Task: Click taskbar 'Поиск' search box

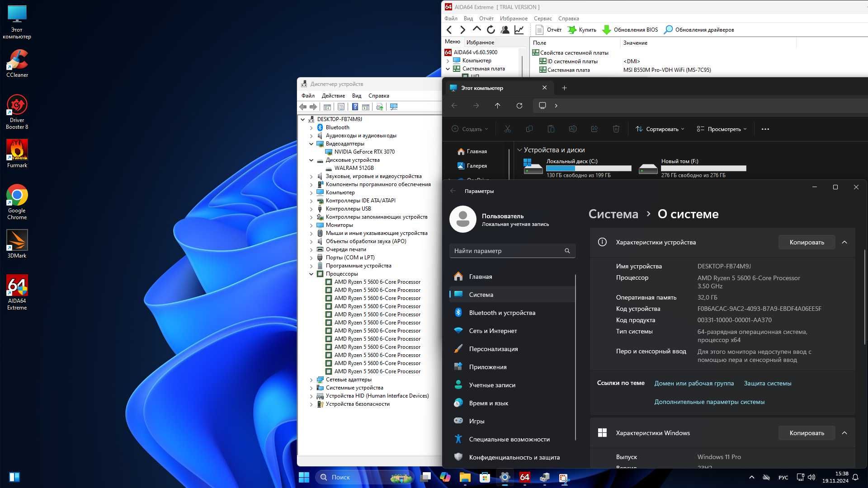Action: pos(364,477)
